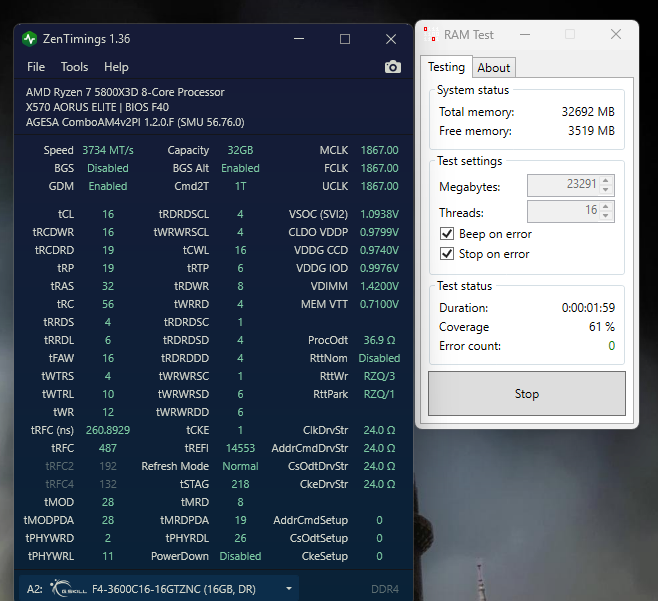Open the Tools menu in ZenTimings
Image resolution: width=658 pixels, height=601 pixels.
74,67
